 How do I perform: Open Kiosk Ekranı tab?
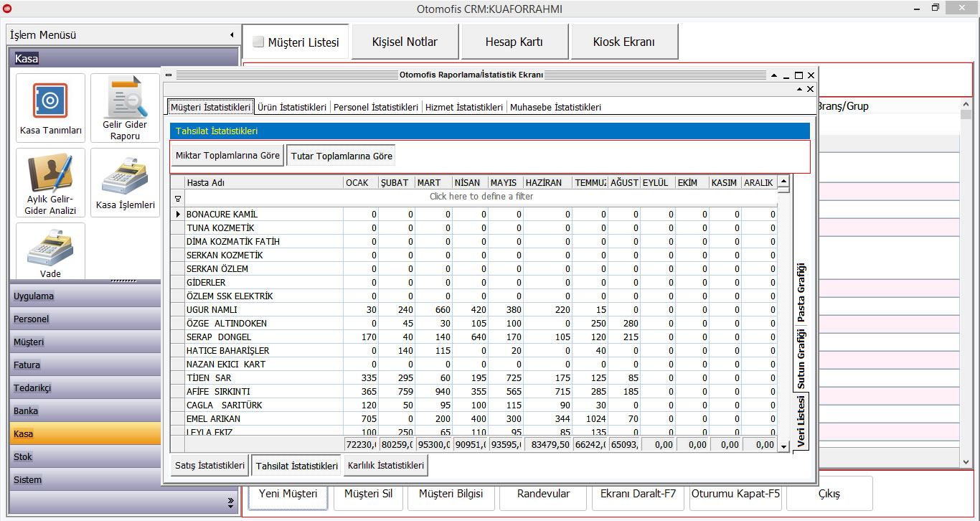(624, 42)
